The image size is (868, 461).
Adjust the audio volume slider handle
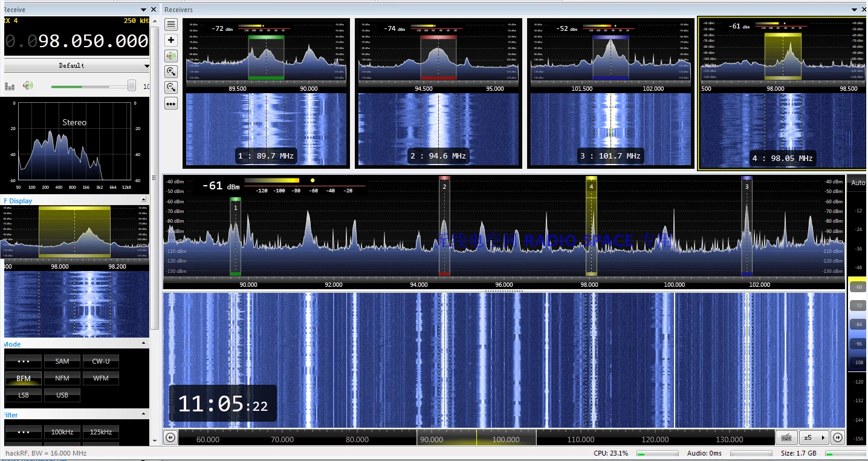point(132,86)
